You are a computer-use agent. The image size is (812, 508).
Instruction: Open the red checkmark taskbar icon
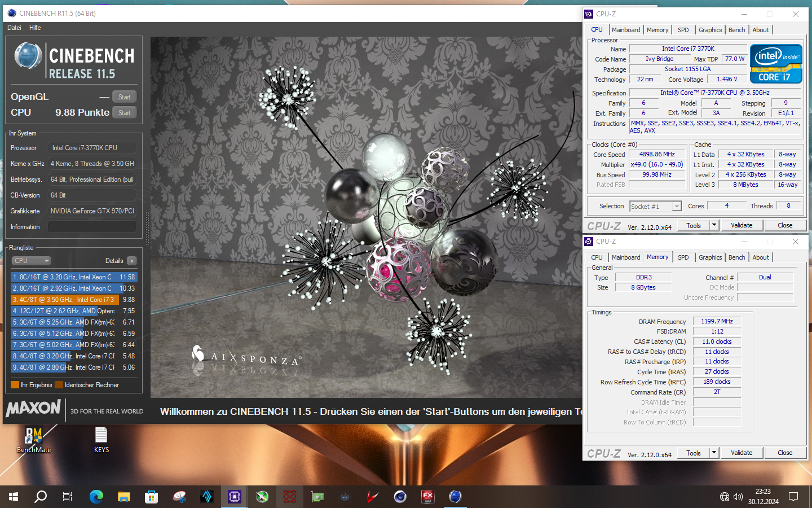tap(373, 497)
